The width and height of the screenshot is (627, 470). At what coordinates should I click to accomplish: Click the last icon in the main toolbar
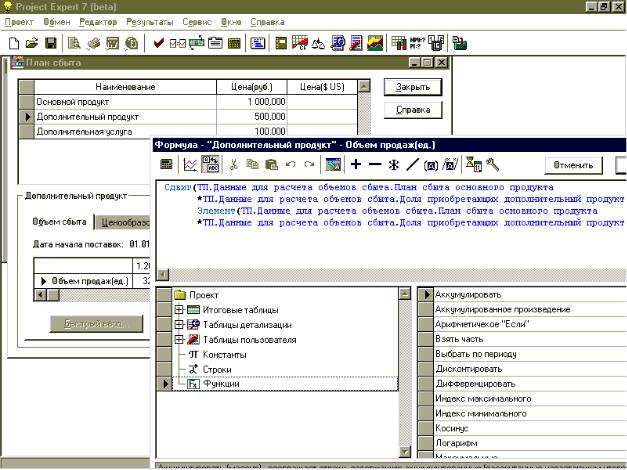pyautogui.click(x=460, y=43)
